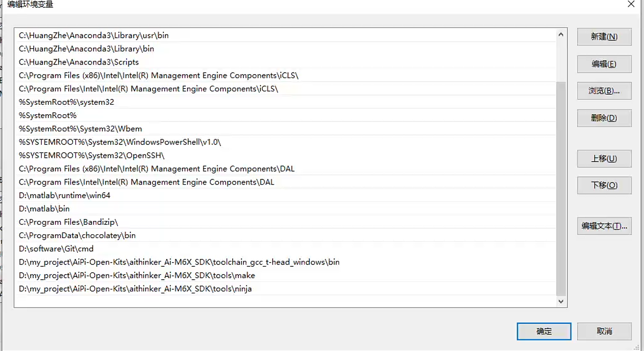Screen dimensions: 644x351
Task: Select C:\HuangZhe\Anaconda3\Library\bin entry
Action: click(285, 49)
